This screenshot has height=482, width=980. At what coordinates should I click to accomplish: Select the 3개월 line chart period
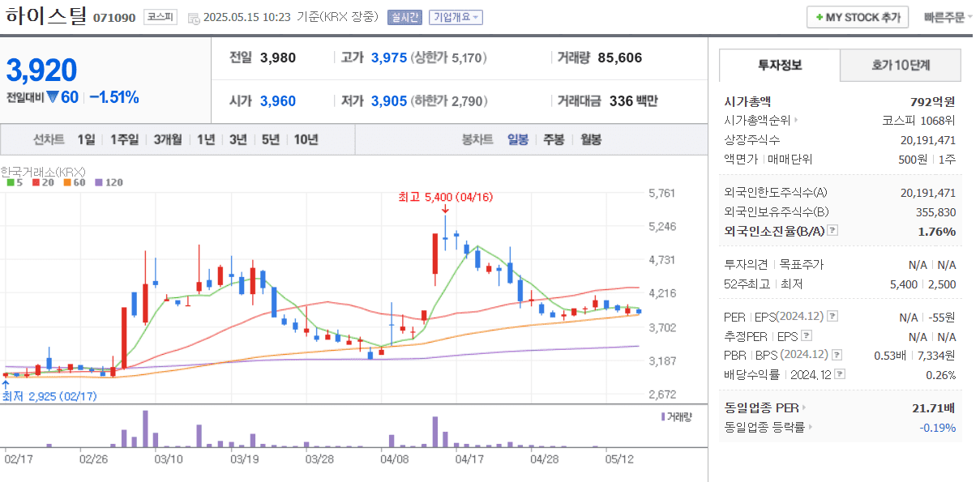168,139
